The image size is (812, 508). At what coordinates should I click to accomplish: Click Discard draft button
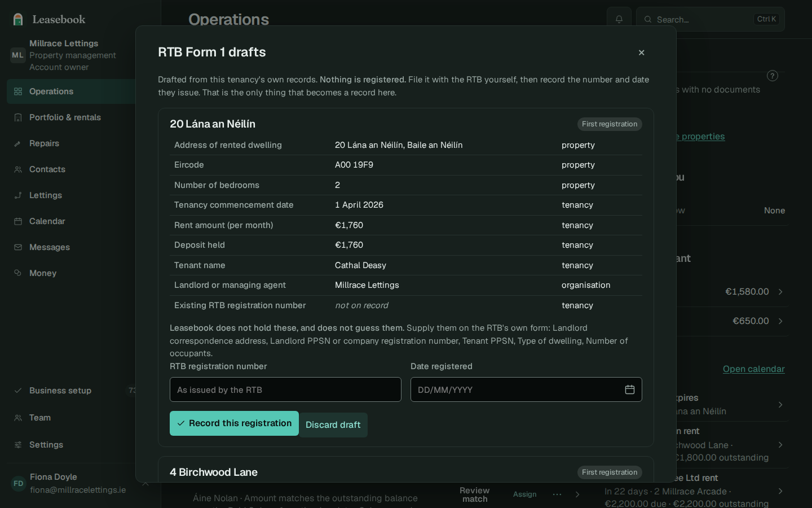pos(333,425)
